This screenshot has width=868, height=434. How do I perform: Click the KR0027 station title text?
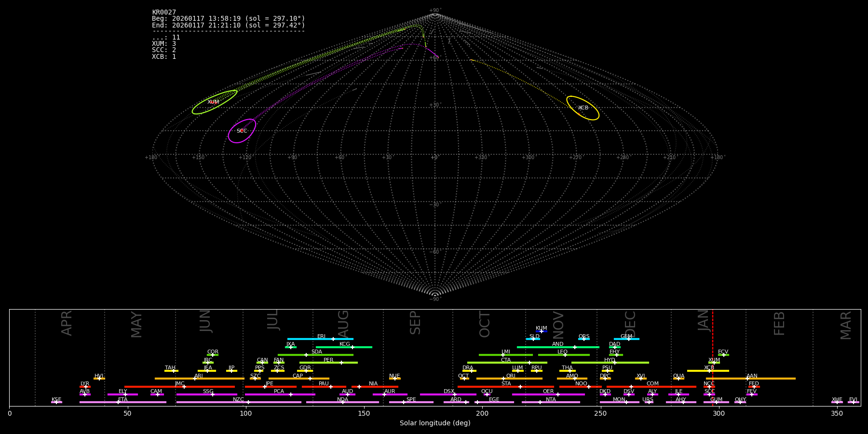(x=164, y=13)
